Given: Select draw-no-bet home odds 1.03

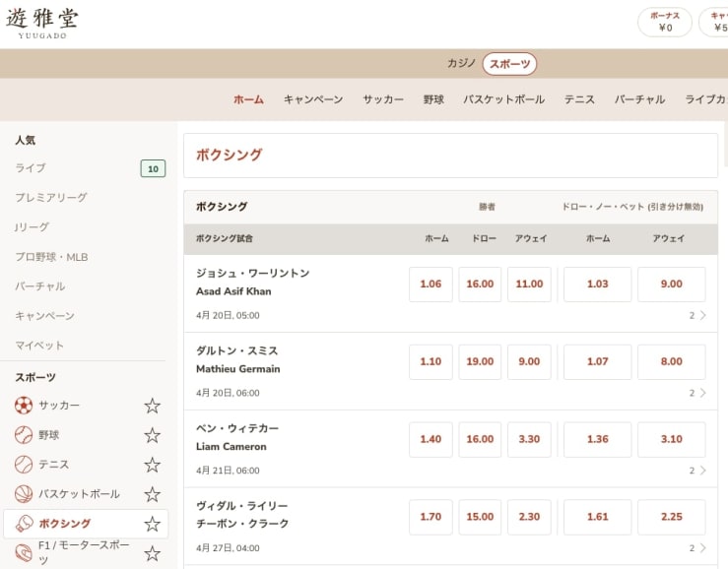Looking at the screenshot, I should coord(598,284).
